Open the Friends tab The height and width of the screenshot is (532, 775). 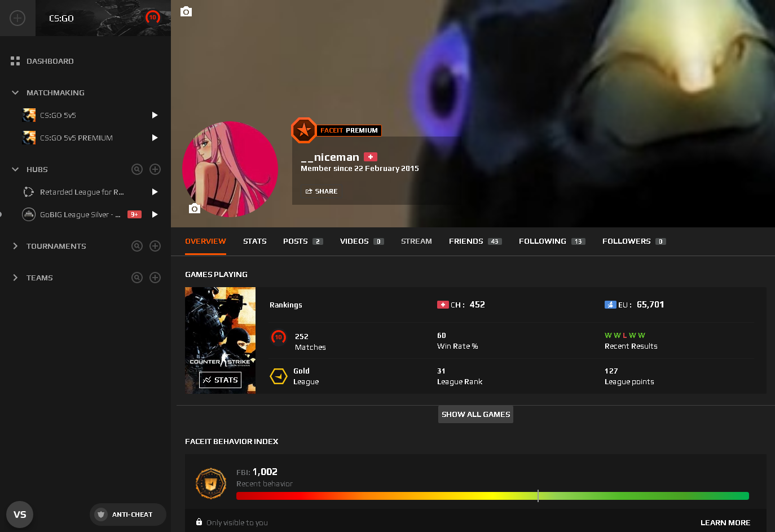click(475, 241)
